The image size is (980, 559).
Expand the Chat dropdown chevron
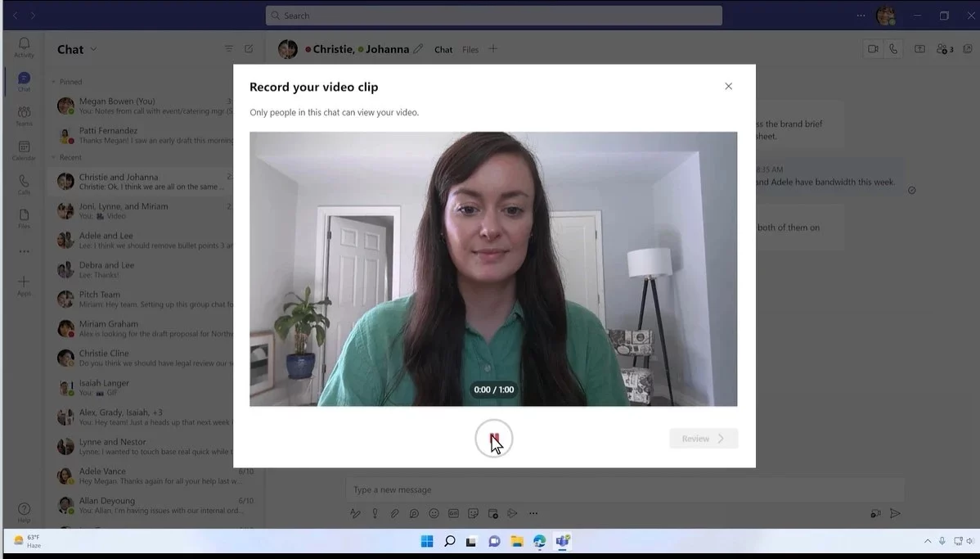point(93,49)
